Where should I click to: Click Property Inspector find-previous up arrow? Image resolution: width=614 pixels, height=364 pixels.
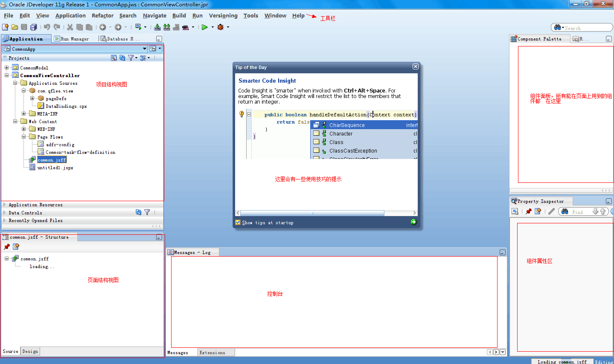pyautogui.click(x=603, y=211)
